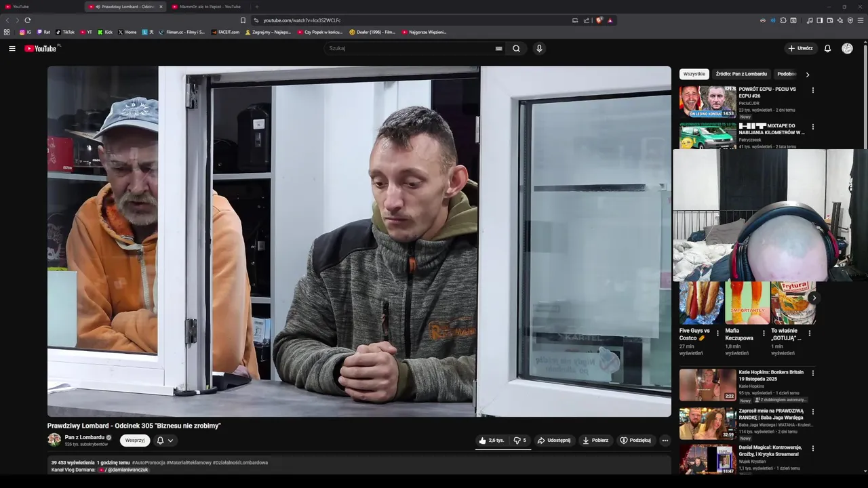Viewport: 868px width, 488px height.
Task: Open options for HIT MIXTAPE video
Action: (813, 127)
